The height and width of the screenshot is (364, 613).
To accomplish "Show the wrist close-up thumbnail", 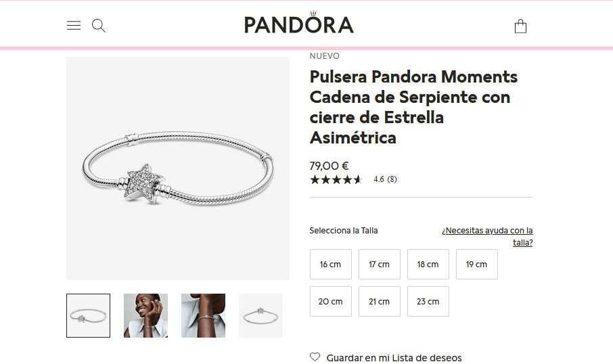I will [203, 315].
